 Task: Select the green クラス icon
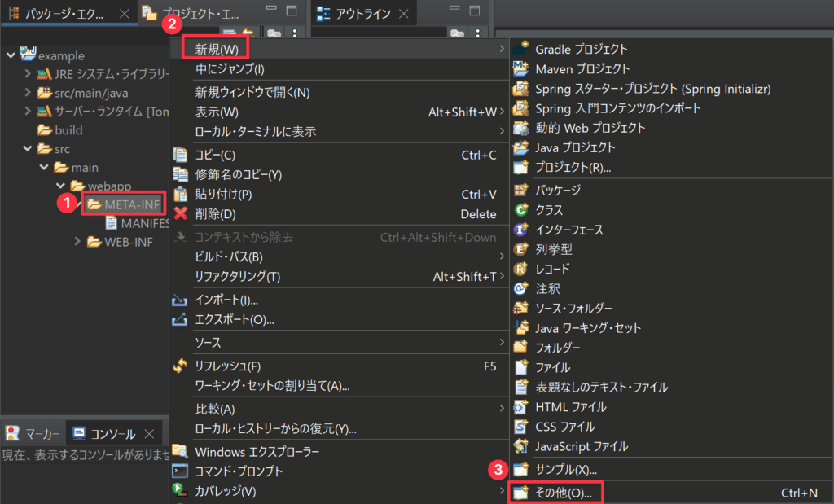[521, 210]
